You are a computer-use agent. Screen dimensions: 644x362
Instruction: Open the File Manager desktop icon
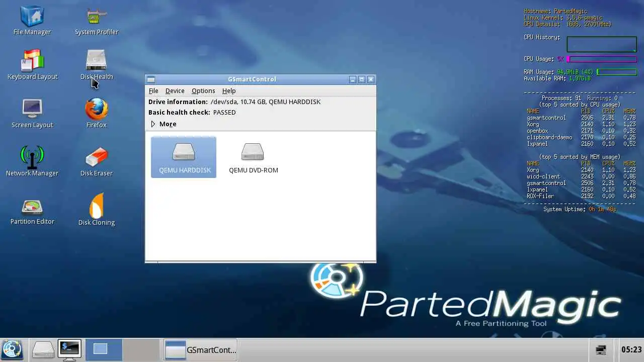32,21
